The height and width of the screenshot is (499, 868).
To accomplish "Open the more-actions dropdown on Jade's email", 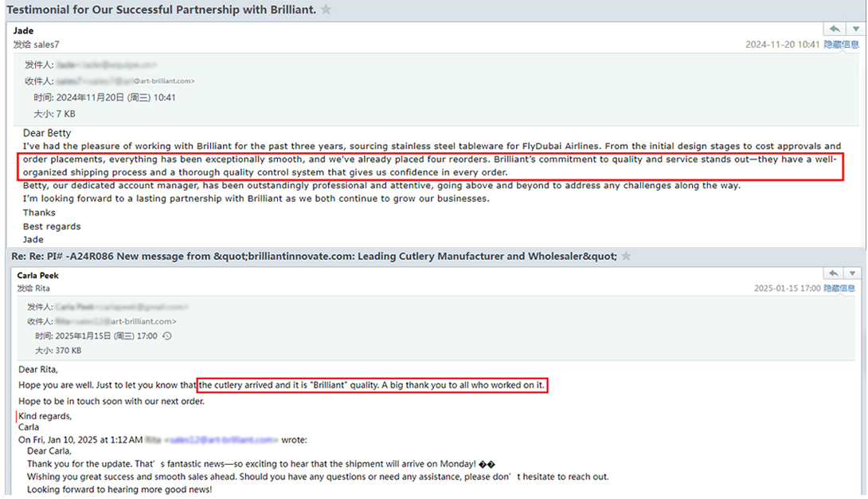I will coord(855,29).
